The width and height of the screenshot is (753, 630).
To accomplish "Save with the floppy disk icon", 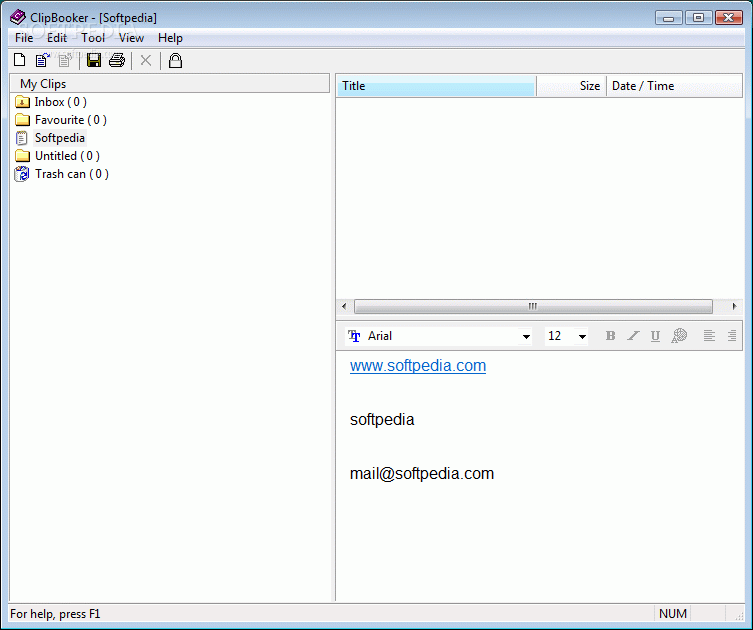I will pyautogui.click(x=94, y=61).
